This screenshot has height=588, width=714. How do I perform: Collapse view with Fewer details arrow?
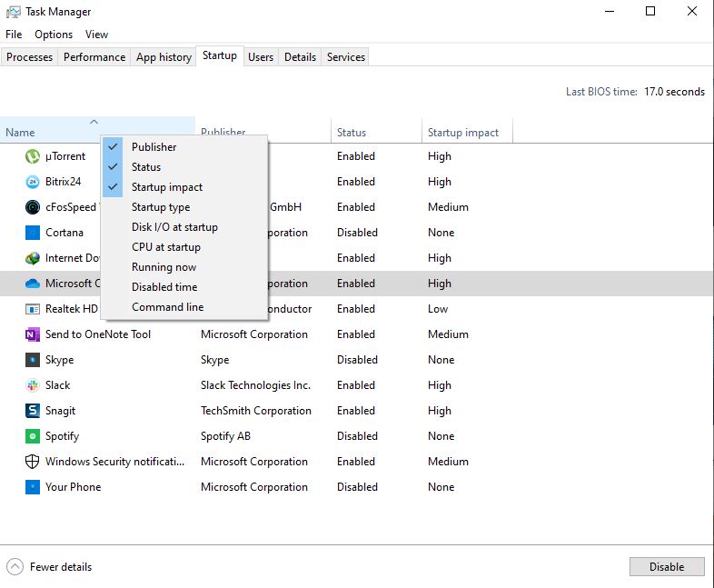pos(15,567)
